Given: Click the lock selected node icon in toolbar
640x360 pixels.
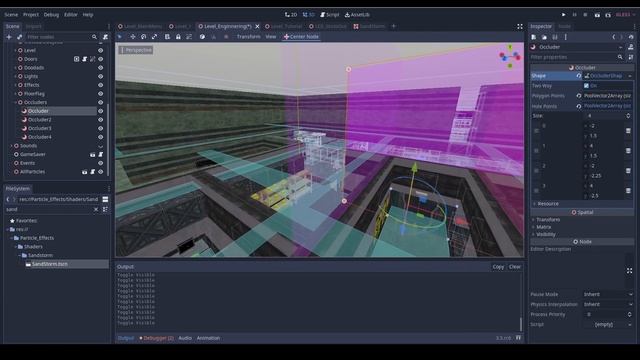Looking at the screenshot, I should [x=178, y=37].
